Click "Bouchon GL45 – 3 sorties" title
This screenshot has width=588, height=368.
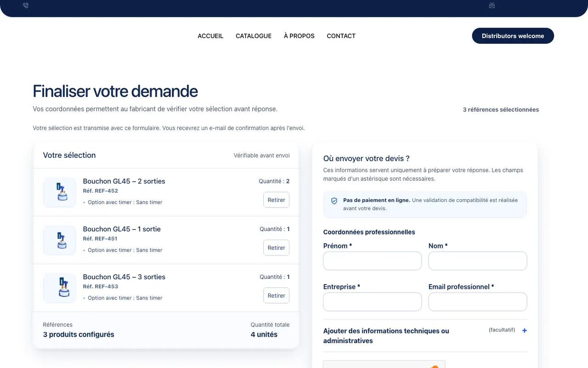coord(124,277)
